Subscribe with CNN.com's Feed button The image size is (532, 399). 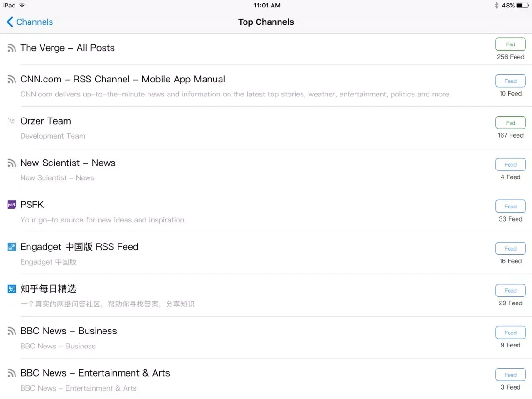[510, 81]
